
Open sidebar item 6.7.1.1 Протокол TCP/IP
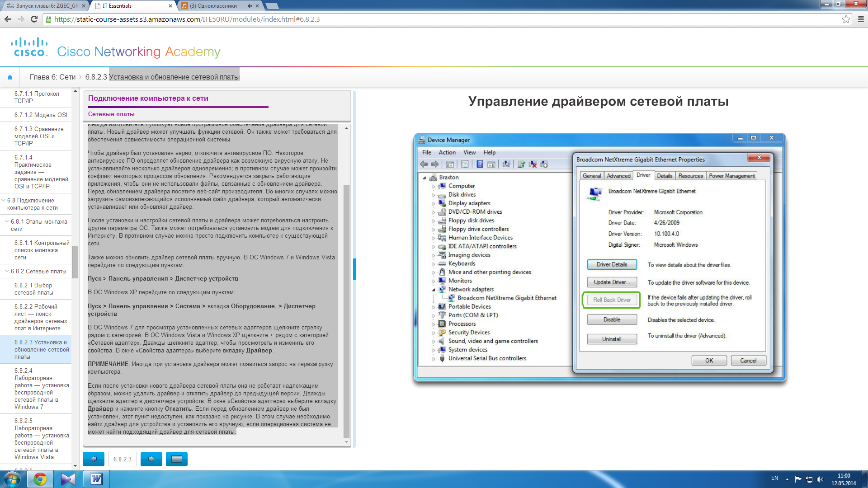coord(37,97)
